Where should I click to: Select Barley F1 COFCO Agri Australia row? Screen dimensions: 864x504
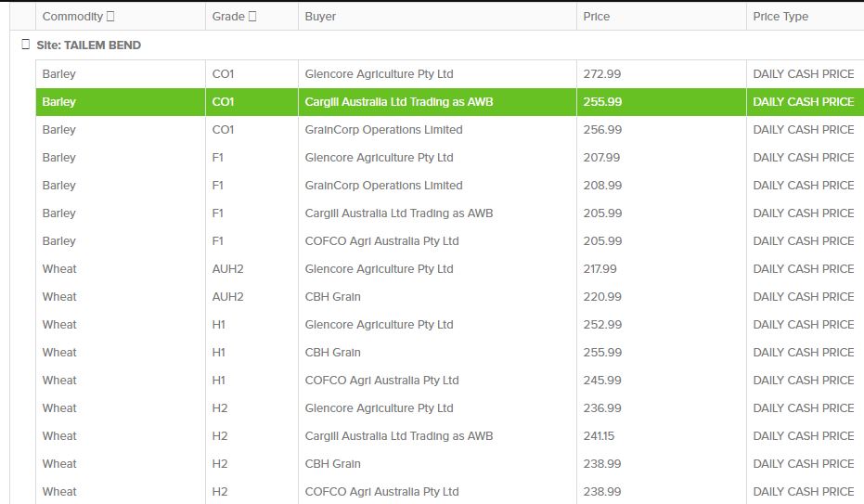coord(381,241)
